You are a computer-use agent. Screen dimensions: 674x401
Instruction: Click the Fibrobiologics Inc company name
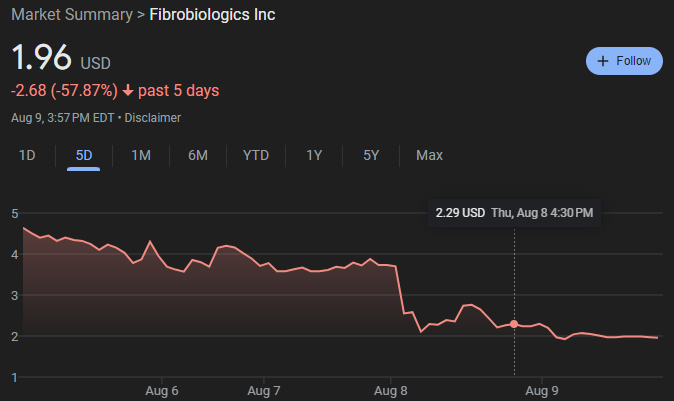pos(212,15)
